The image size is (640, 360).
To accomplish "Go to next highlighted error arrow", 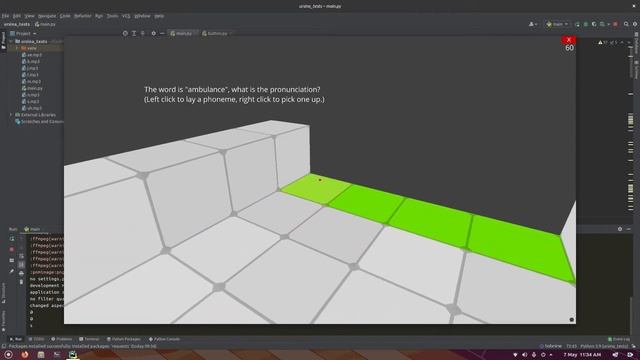I will (x=629, y=42).
